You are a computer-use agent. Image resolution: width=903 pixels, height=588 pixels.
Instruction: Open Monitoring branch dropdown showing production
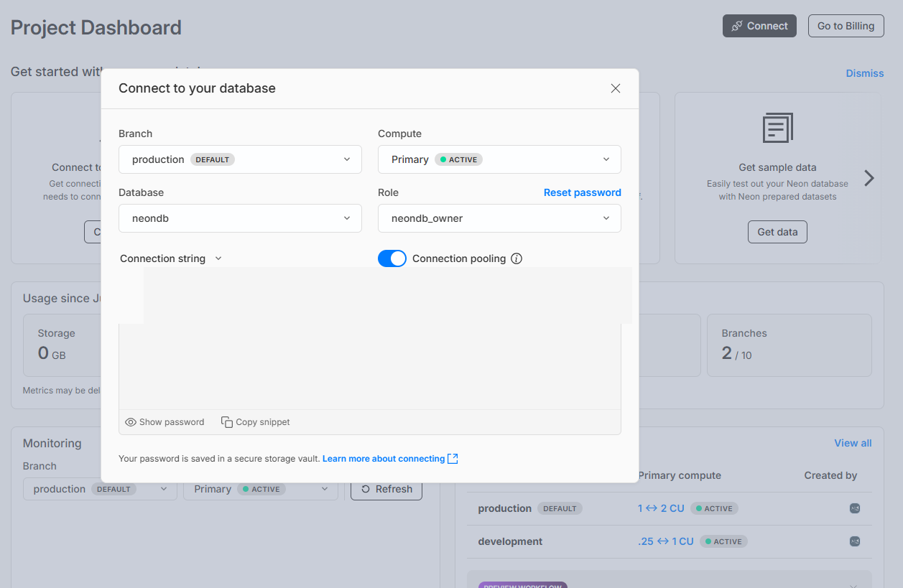100,489
